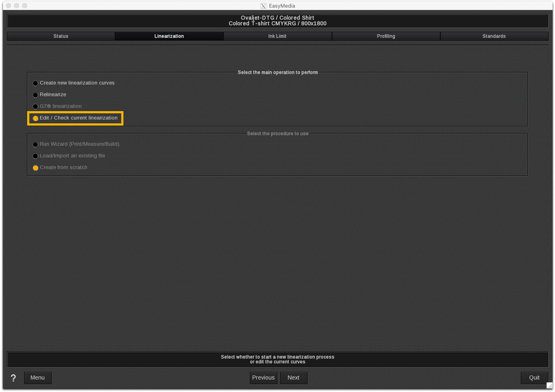This screenshot has width=555, height=392.
Task: Pick Edit / Check current linearization
Action: 35,118
